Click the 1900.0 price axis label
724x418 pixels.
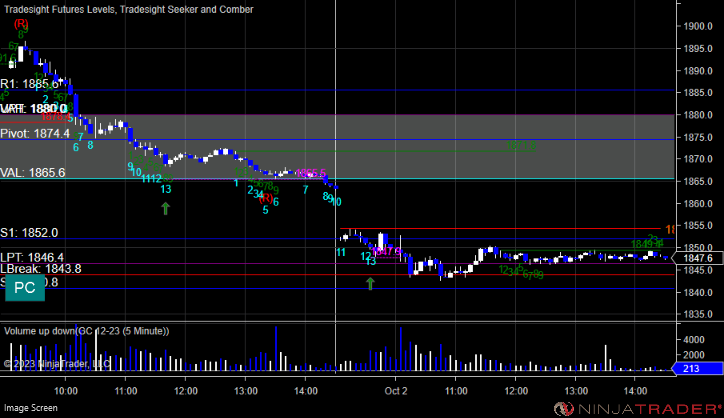pyautogui.click(x=697, y=26)
